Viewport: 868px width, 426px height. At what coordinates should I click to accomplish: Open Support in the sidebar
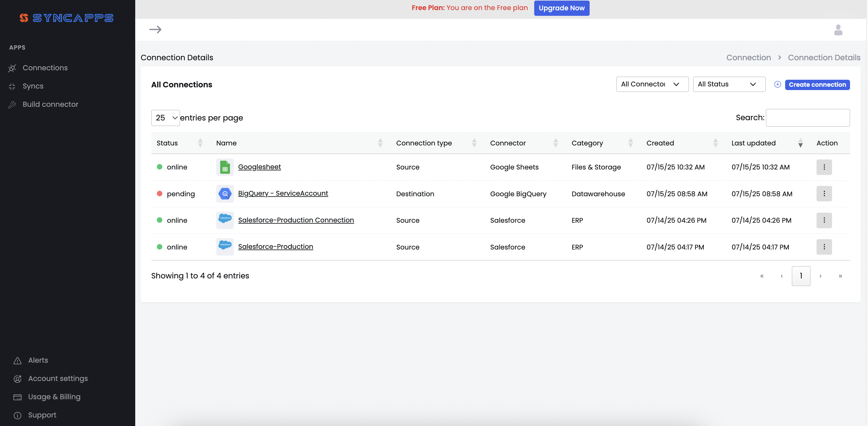(x=42, y=415)
